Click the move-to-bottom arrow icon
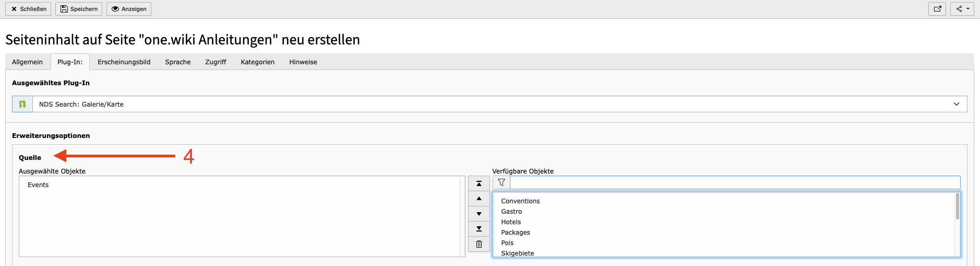Screen dimensions: 980x266 (479, 229)
